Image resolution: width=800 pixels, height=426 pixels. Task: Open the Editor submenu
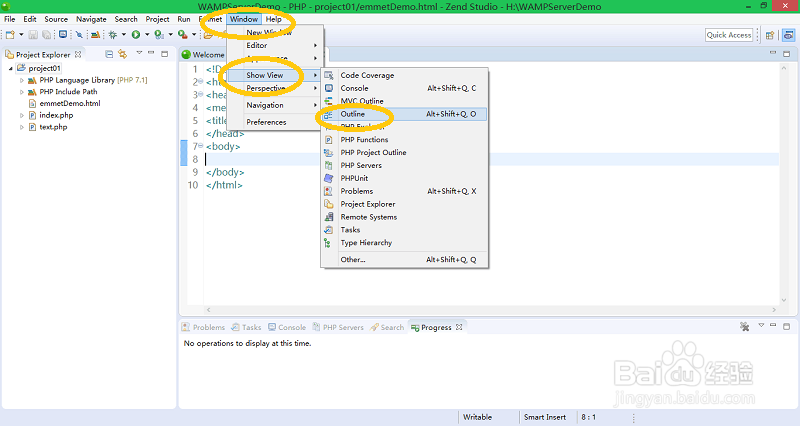pos(273,45)
